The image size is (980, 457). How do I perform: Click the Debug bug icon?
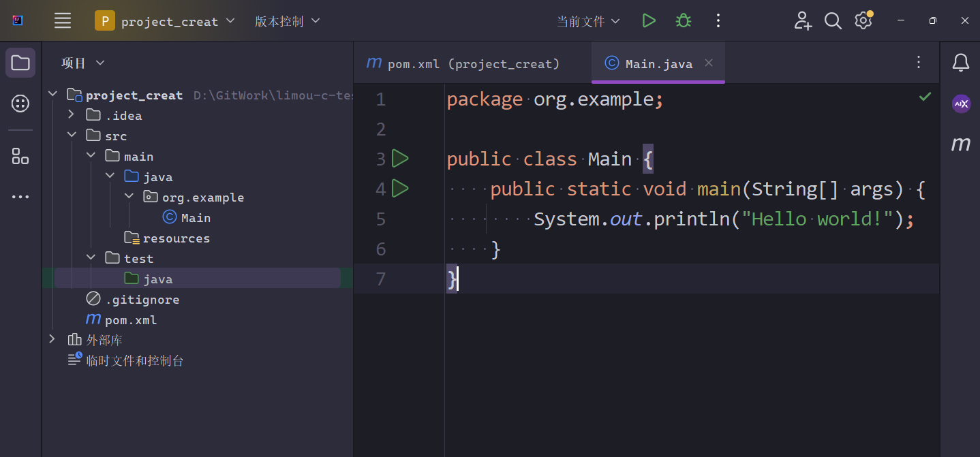coord(683,21)
